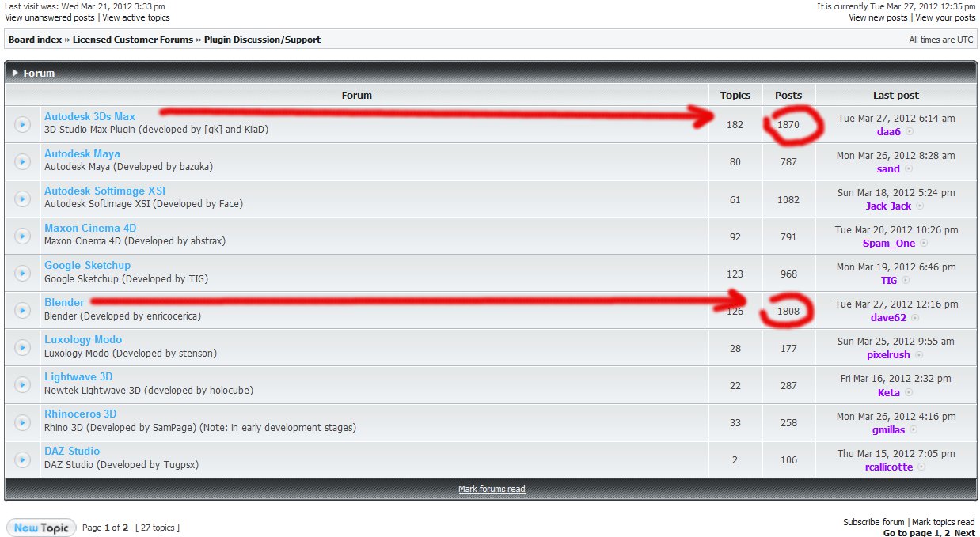The width and height of the screenshot is (980, 537).
Task: Open user profile Keta
Action: [889, 392]
